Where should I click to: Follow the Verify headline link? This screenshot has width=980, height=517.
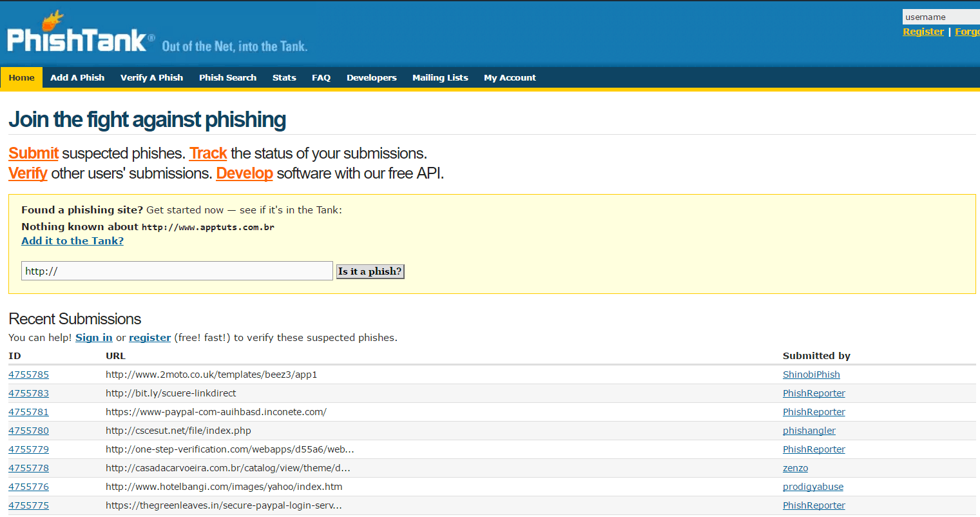pyautogui.click(x=28, y=173)
